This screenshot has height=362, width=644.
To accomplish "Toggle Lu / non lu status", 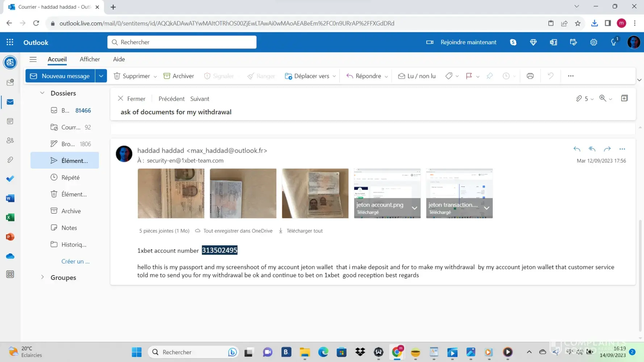I will point(417,76).
